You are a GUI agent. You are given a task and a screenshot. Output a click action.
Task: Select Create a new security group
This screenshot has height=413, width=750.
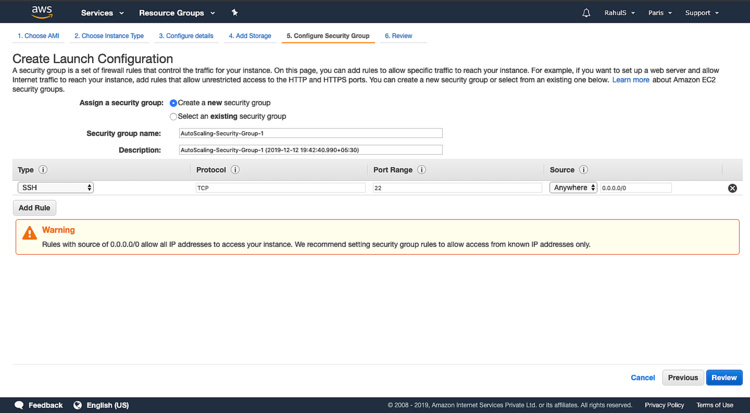tap(173, 103)
